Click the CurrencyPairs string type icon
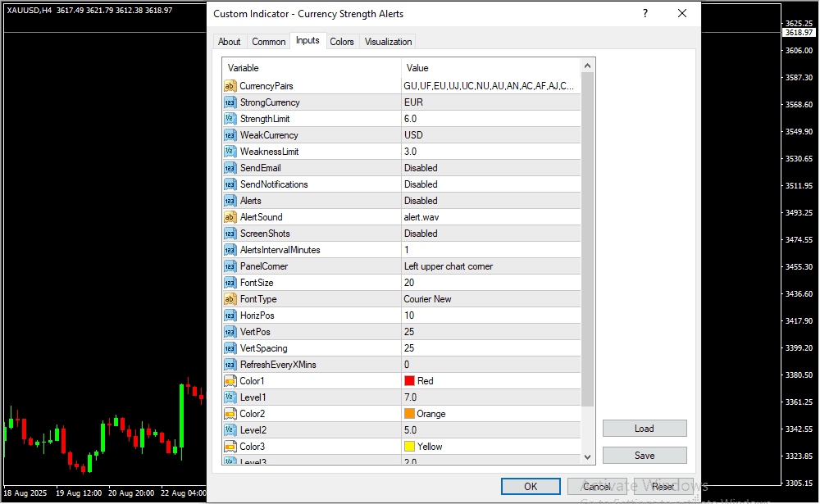820x504 pixels. click(x=230, y=86)
